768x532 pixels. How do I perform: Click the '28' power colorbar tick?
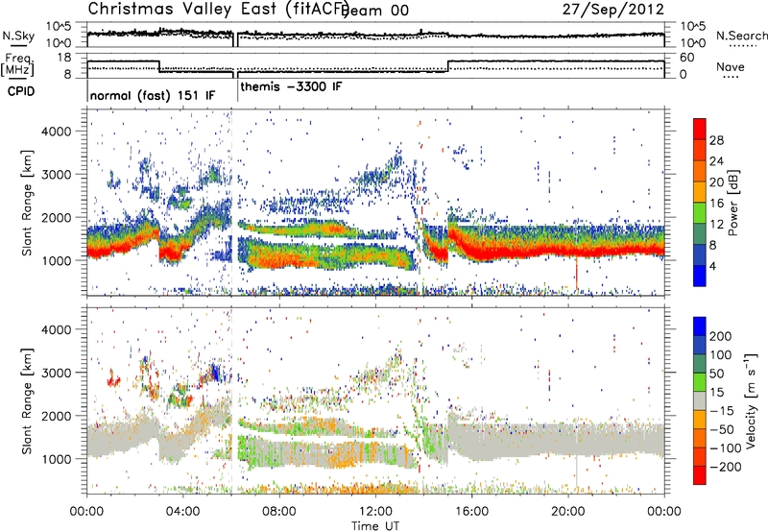pyautogui.click(x=716, y=140)
